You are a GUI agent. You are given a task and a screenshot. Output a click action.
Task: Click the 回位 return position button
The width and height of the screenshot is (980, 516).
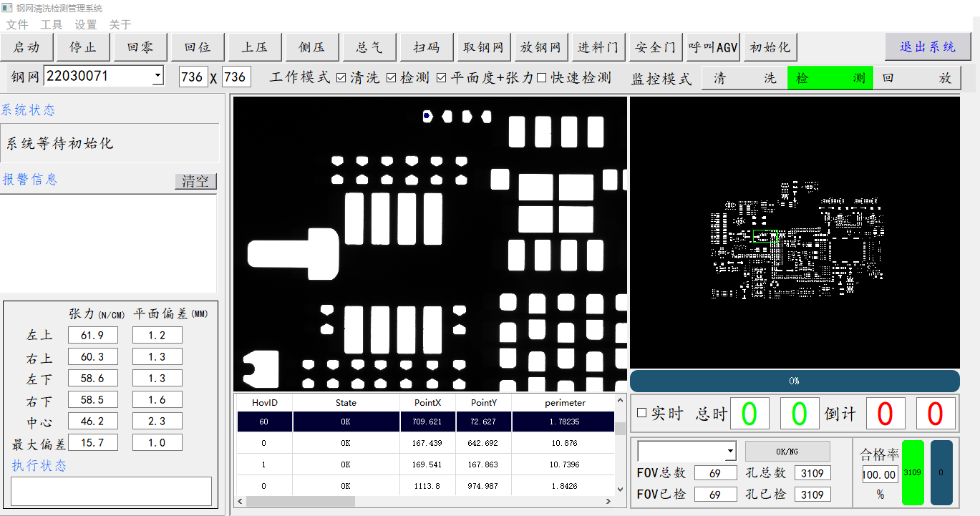pyautogui.click(x=198, y=47)
